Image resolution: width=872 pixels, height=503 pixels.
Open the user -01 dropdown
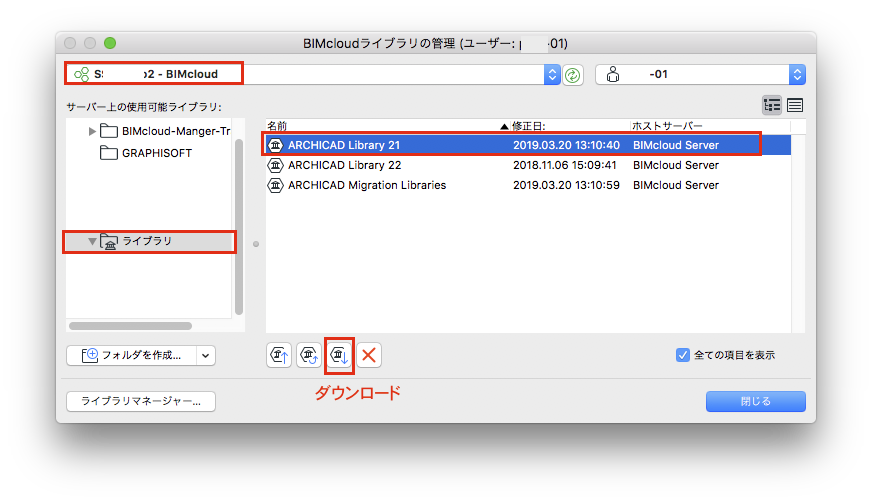pyautogui.click(x=797, y=75)
